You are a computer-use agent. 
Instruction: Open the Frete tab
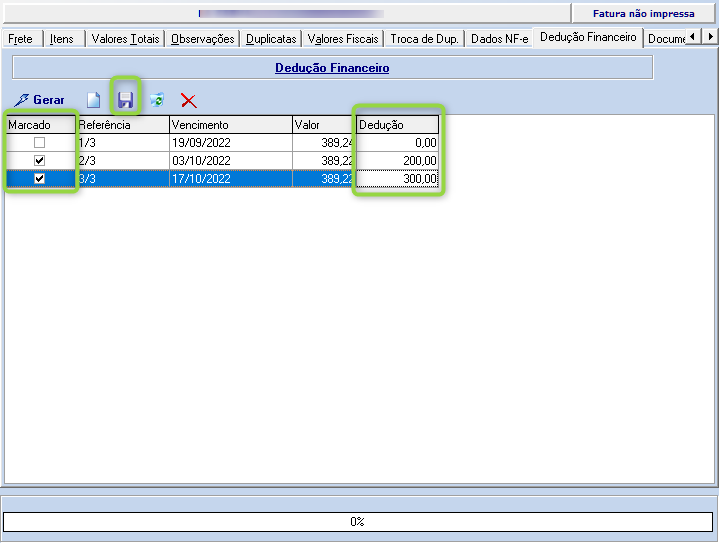[21, 39]
